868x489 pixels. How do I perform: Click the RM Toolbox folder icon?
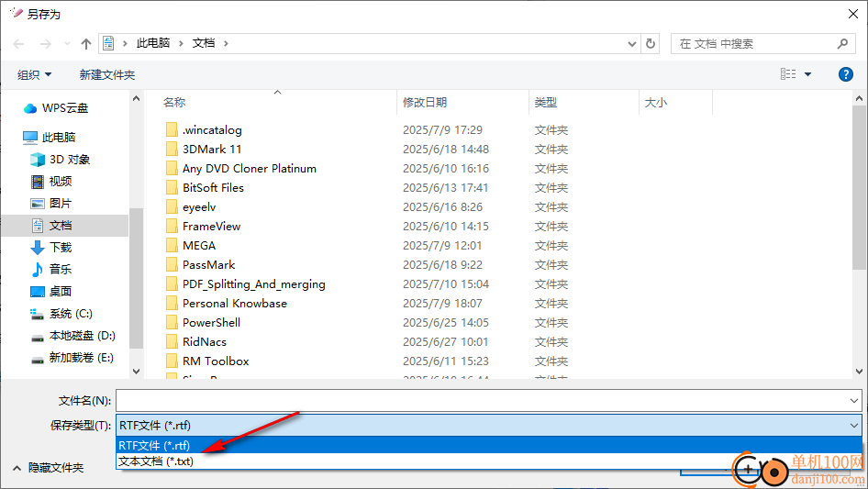pos(172,361)
